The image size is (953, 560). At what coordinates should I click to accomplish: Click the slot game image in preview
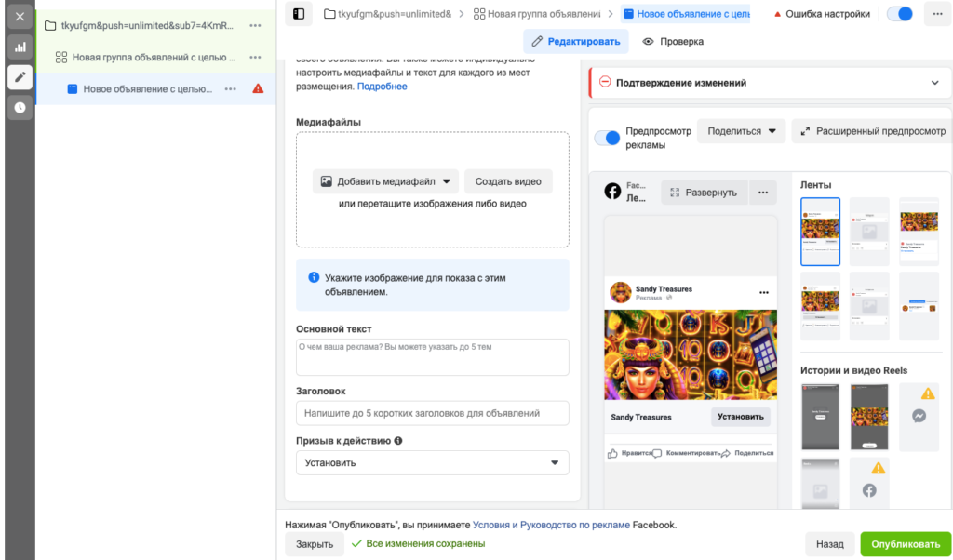[x=691, y=354]
